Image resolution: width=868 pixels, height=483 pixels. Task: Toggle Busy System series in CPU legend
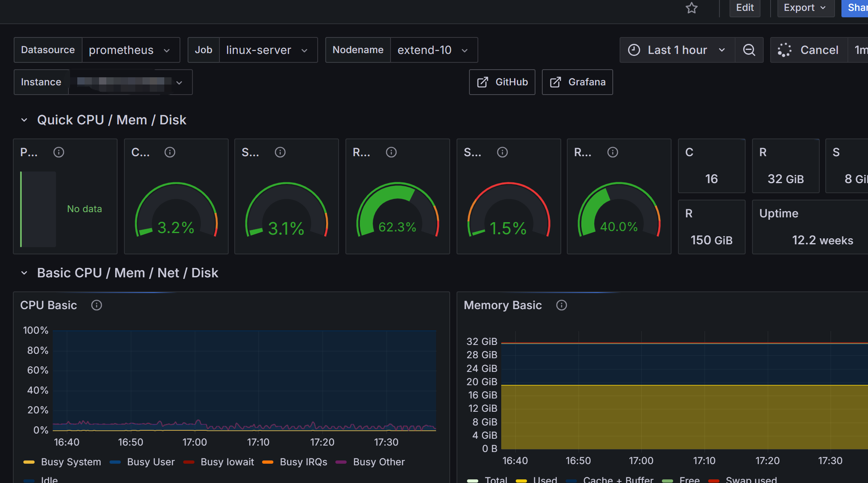(71, 462)
